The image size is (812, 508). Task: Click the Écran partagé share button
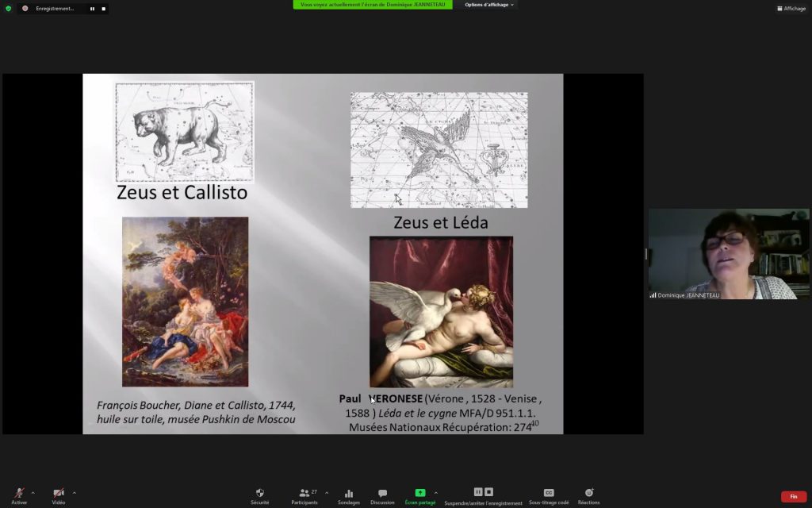pyautogui.click(x=420, y=496)
